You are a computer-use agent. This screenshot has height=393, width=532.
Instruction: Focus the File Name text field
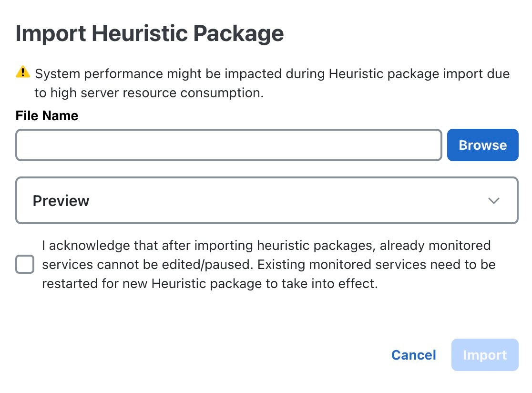click(x=229, y=145)
